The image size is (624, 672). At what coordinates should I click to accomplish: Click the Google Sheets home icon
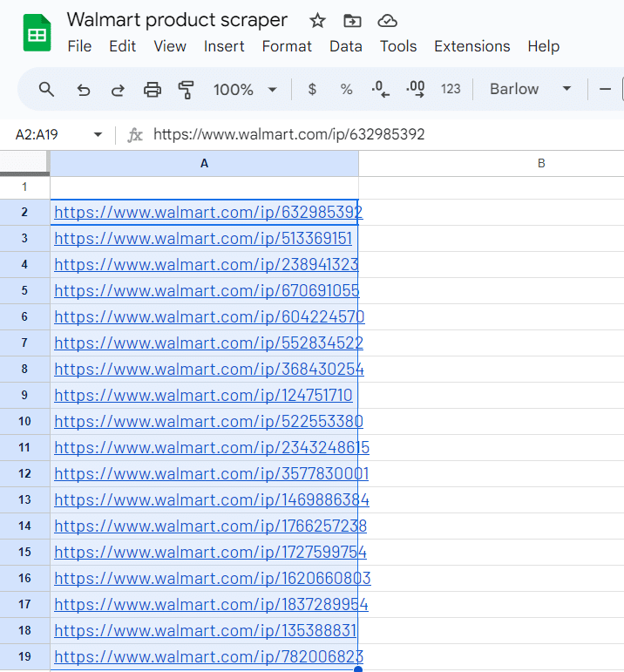tap(37, 34)
